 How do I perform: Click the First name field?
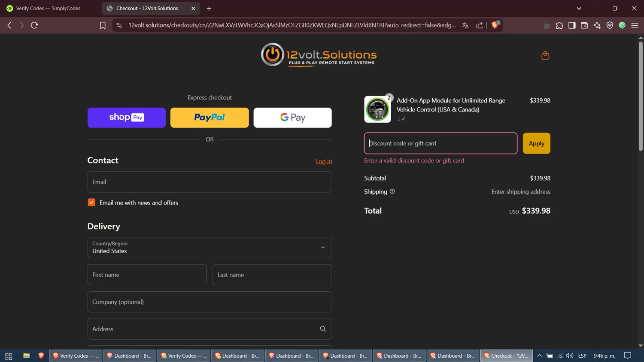(x=147, y=275)
